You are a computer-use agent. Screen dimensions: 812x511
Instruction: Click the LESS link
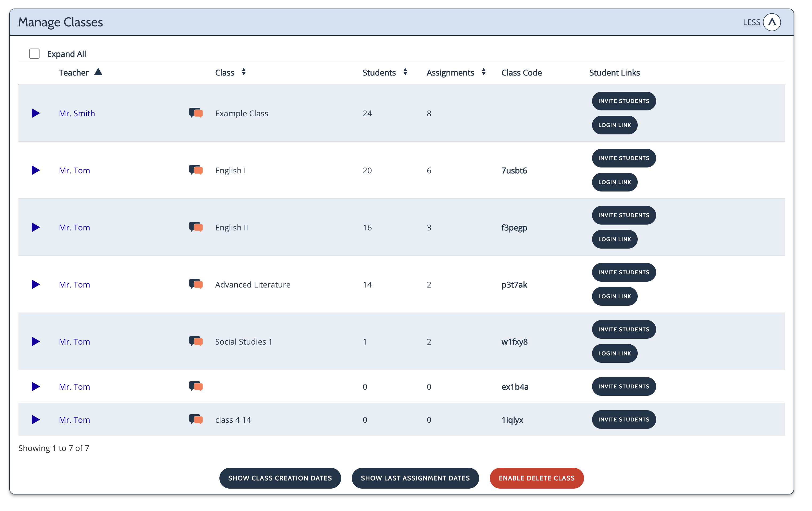751,22
